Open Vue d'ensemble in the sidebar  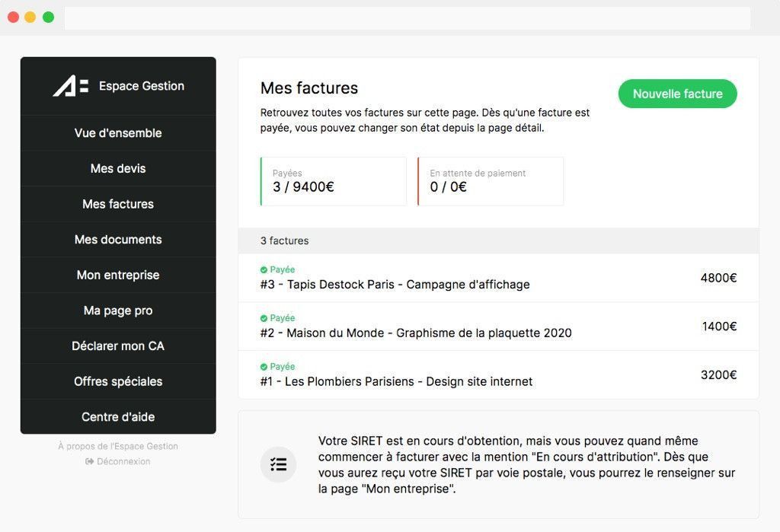(x=118, y=133)
